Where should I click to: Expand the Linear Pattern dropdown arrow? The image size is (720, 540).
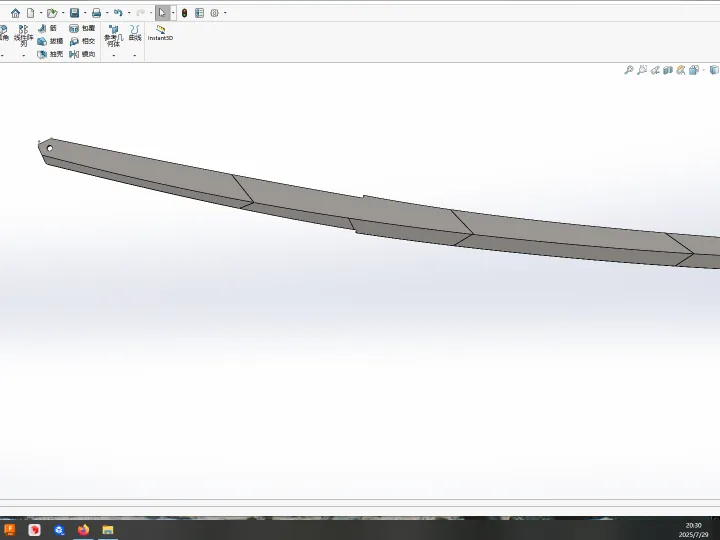tap(23, 55)
